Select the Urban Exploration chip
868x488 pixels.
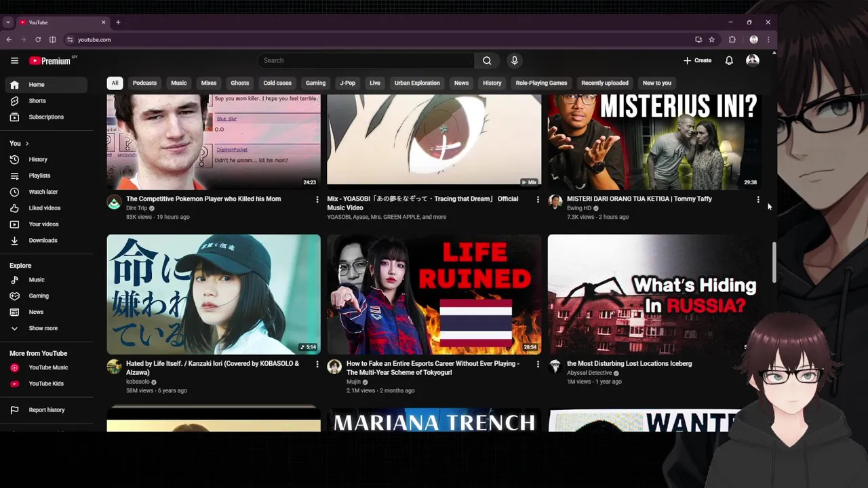click(x=417, y=83)
